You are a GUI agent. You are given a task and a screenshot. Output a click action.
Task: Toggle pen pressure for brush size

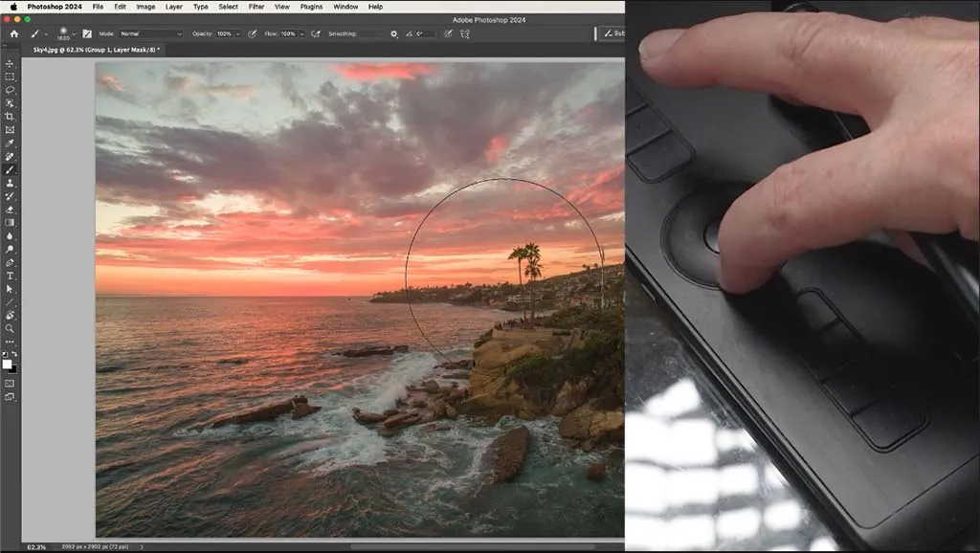(448, 33)
